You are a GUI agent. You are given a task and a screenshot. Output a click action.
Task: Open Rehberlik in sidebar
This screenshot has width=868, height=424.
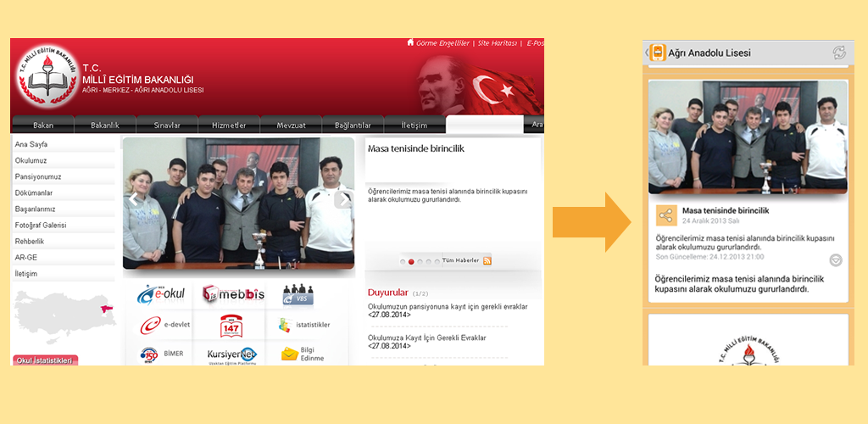click(63, 242)
